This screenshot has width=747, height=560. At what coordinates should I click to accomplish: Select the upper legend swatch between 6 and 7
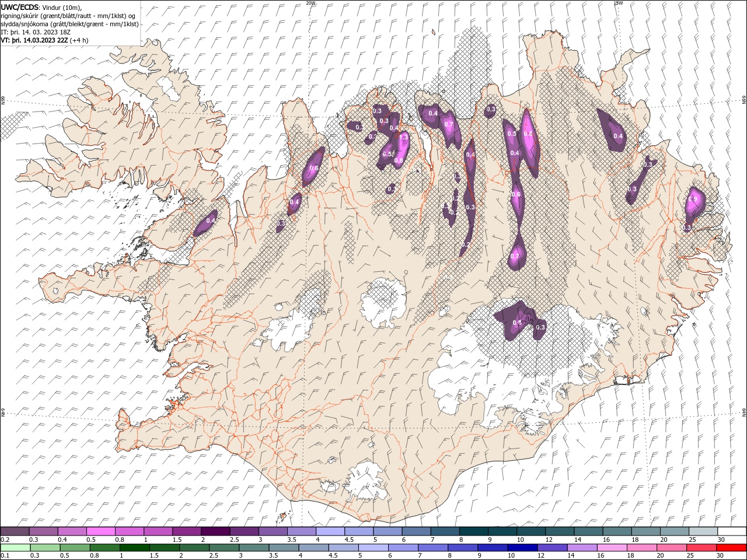416,531
